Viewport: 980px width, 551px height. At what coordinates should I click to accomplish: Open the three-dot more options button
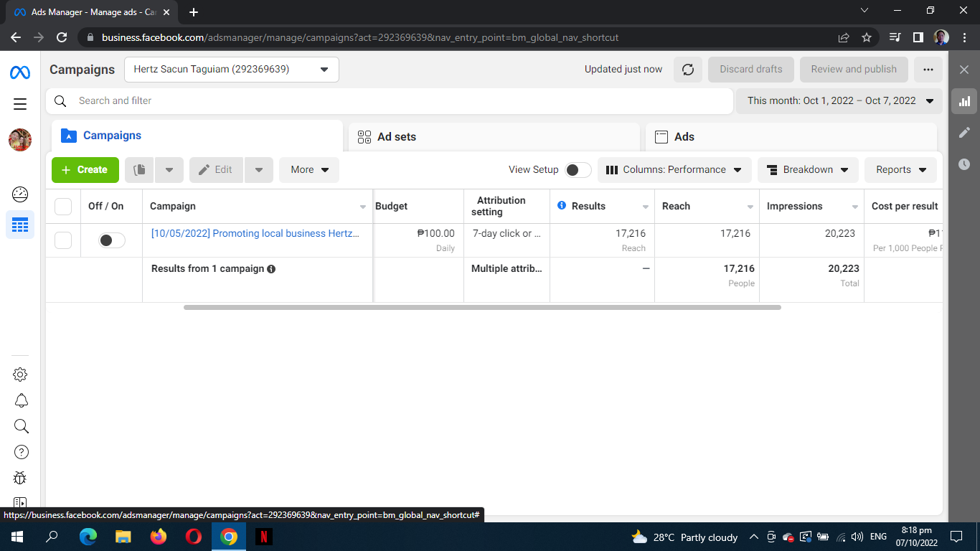click(x=928, y=70)
